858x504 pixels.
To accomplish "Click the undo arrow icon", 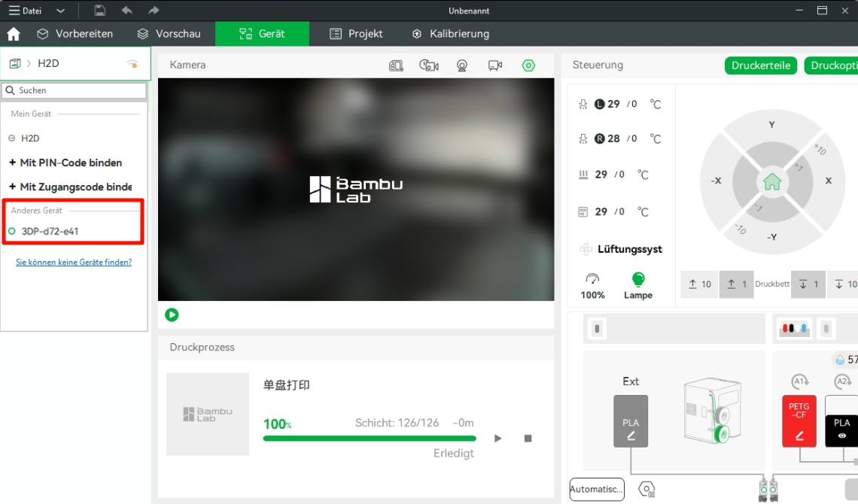I will (x=127, y=11).
